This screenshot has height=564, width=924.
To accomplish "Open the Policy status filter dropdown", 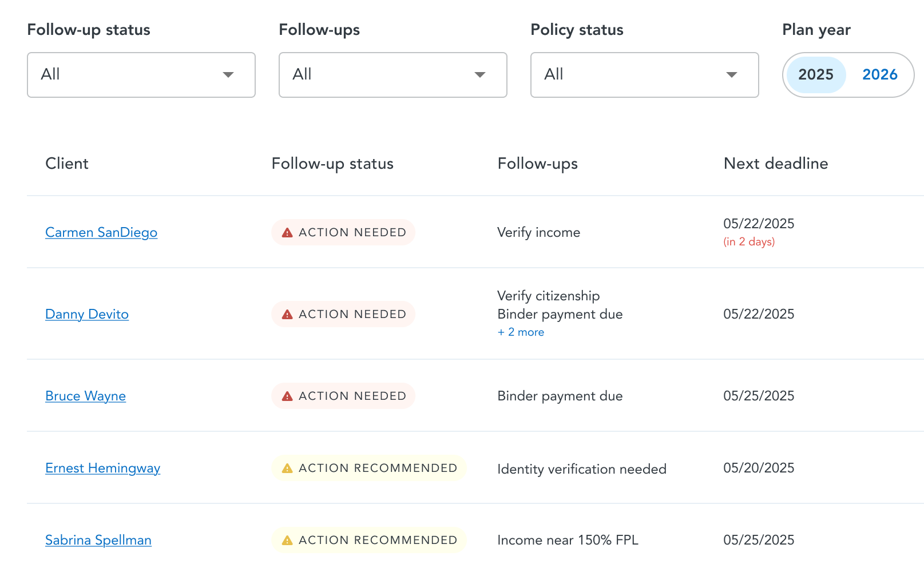I will (x=644, y=75).
